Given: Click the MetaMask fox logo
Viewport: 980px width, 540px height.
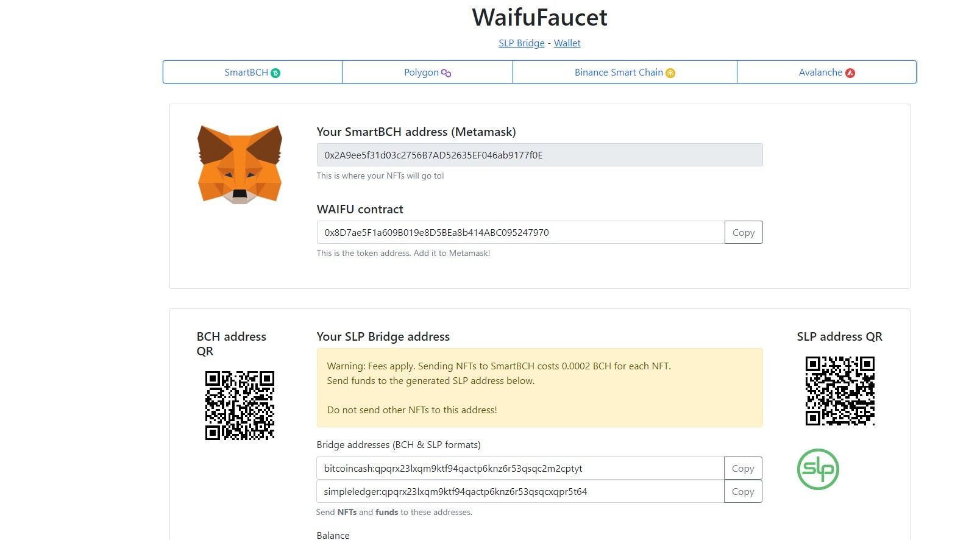Looking at the screenshot, I should click(x=240, y=165).
